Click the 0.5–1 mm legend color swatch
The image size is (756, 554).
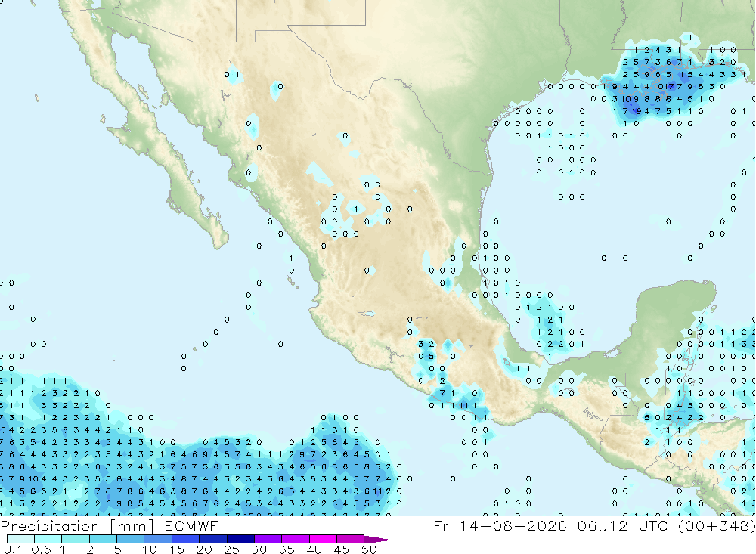click(x=48, y=539)
